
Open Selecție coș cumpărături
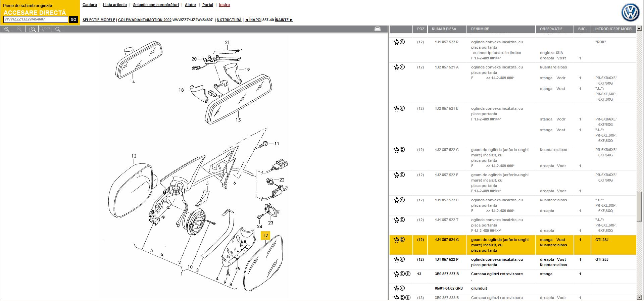point(156,5)
